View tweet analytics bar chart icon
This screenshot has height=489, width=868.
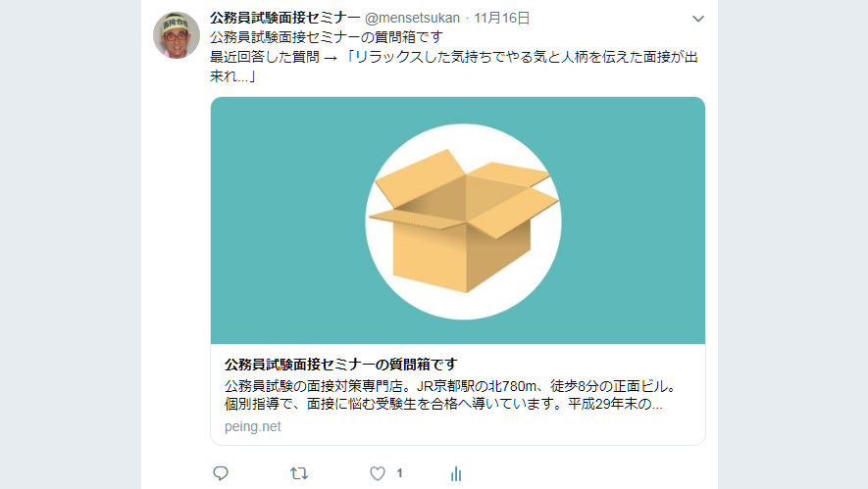click(x=456, y=474)
